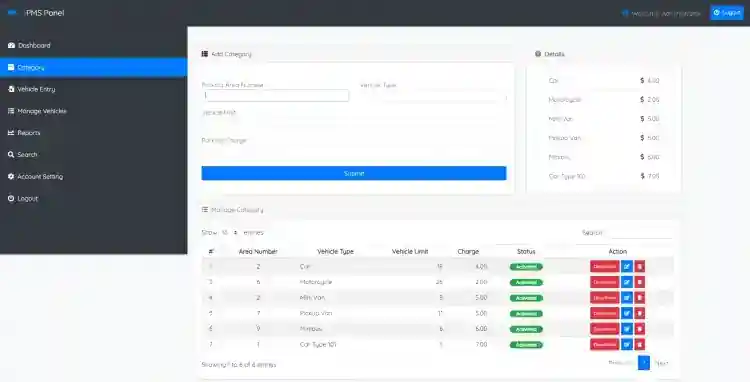Image resolution: width=750 pixels, height=382 pixels.
Task: Focus the Parking Area Number field
Action: point(276,96)
